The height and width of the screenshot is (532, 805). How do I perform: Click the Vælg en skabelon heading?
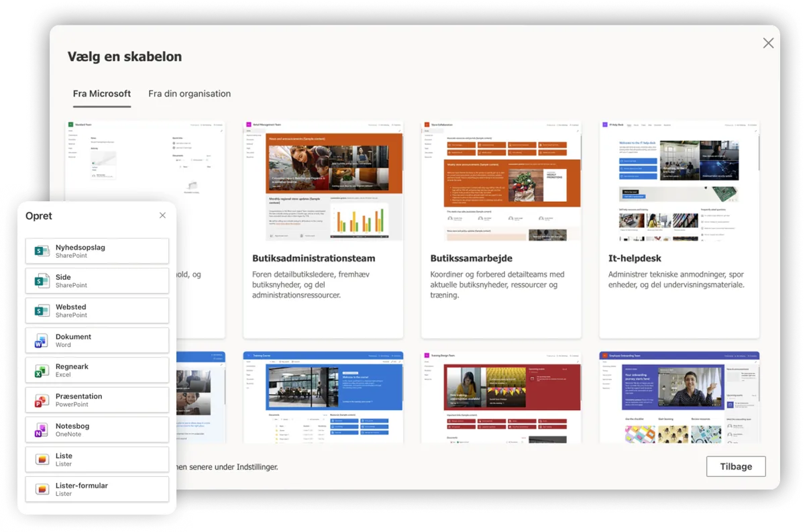[x=125, y=57]
